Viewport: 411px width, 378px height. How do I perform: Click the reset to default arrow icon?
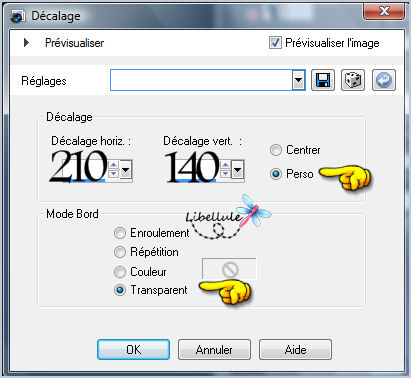click(384, 80)
